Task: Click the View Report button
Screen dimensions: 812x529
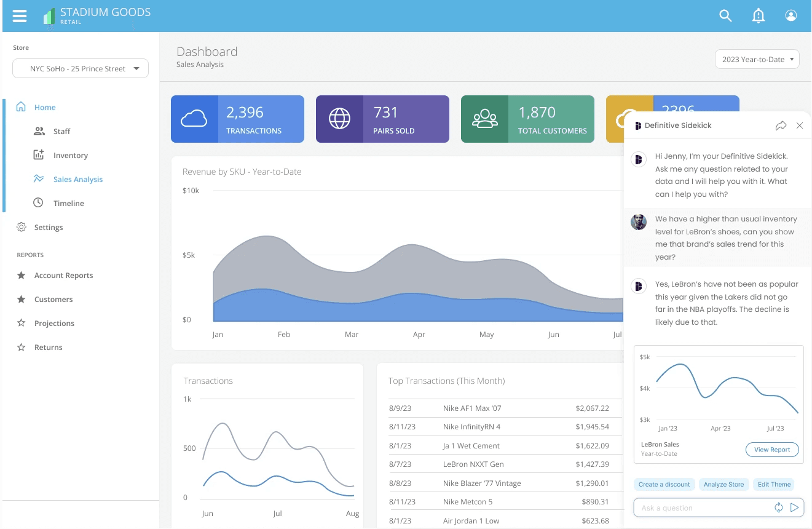Action: click(x=772, y=450)
